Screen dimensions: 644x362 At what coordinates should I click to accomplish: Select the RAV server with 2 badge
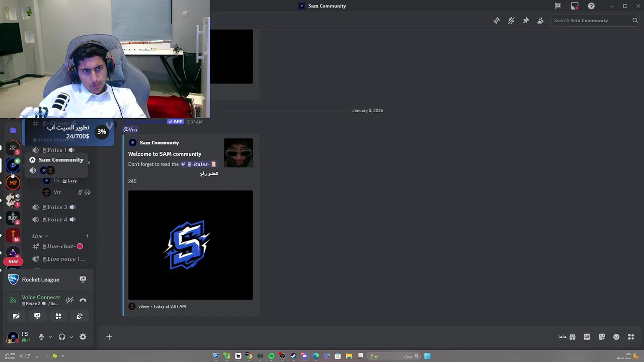click(13, 218)
